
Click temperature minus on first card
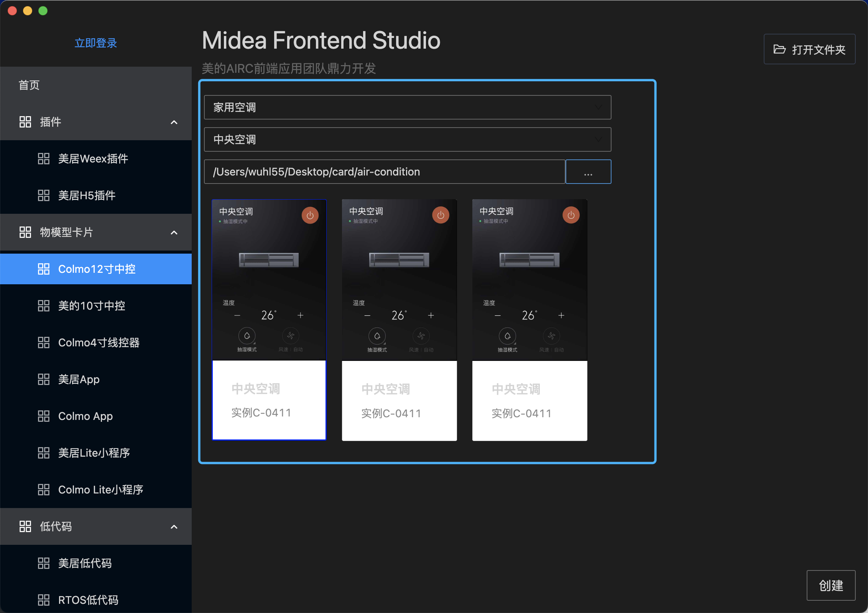237,315
